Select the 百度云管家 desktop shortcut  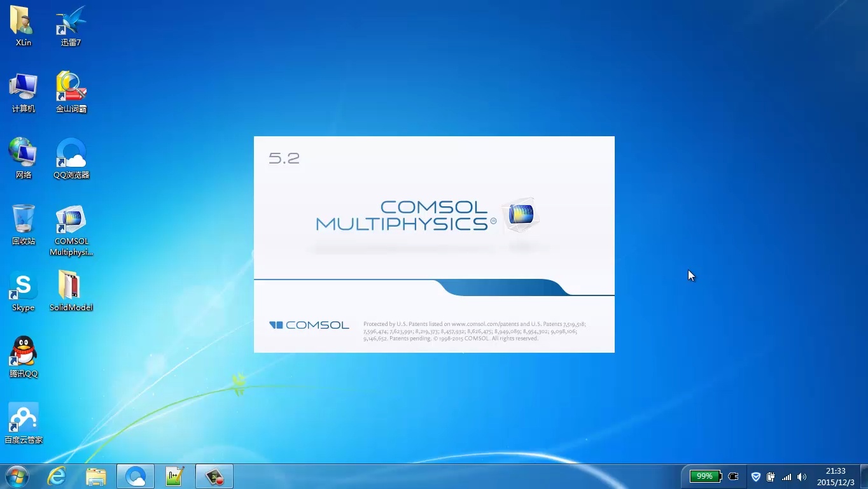point(24,419)
